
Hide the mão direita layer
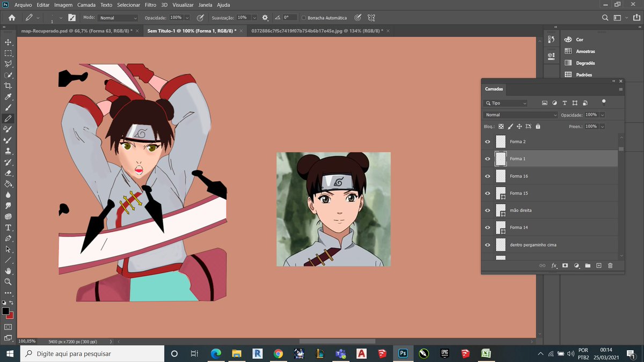(x=488, y=210)
